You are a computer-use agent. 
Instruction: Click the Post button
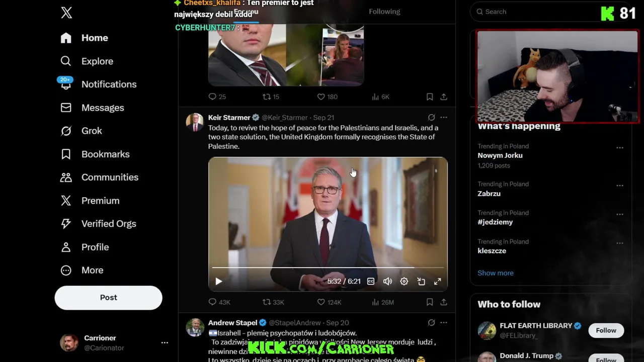click(108, 298)
